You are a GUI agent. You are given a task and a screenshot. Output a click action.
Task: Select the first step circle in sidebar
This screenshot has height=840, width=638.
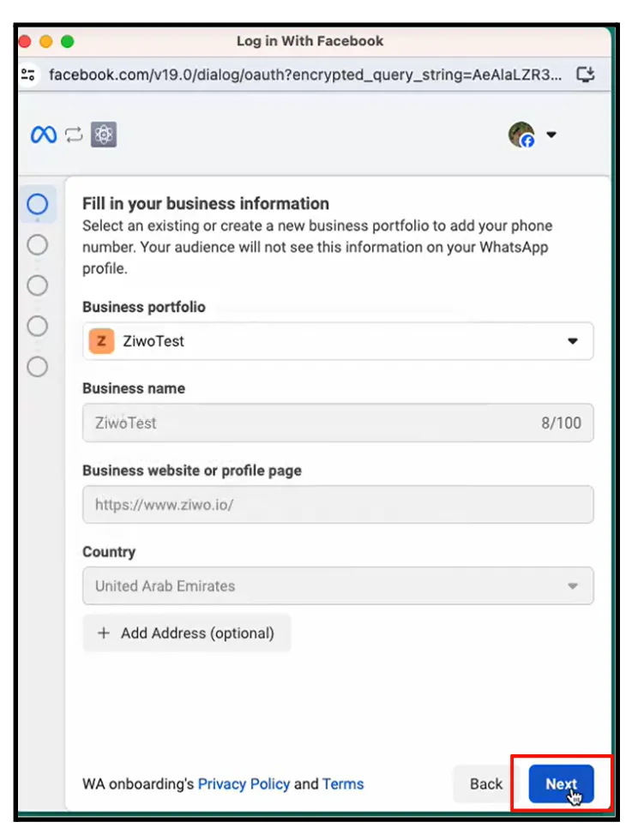(37, 204)
